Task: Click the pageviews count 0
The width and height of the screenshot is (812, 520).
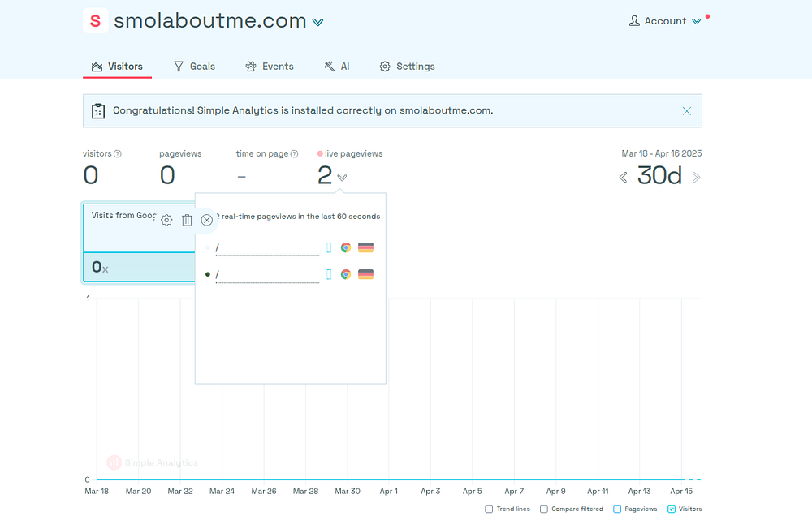Action: pyautogui.click(x=167, y=175)
